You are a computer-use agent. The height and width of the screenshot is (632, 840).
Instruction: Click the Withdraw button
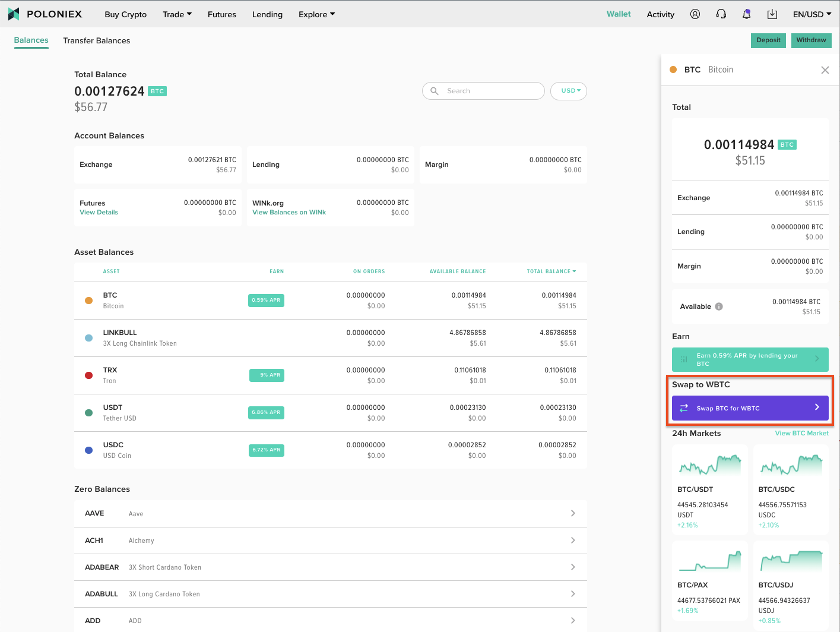(x=811, y=40)
